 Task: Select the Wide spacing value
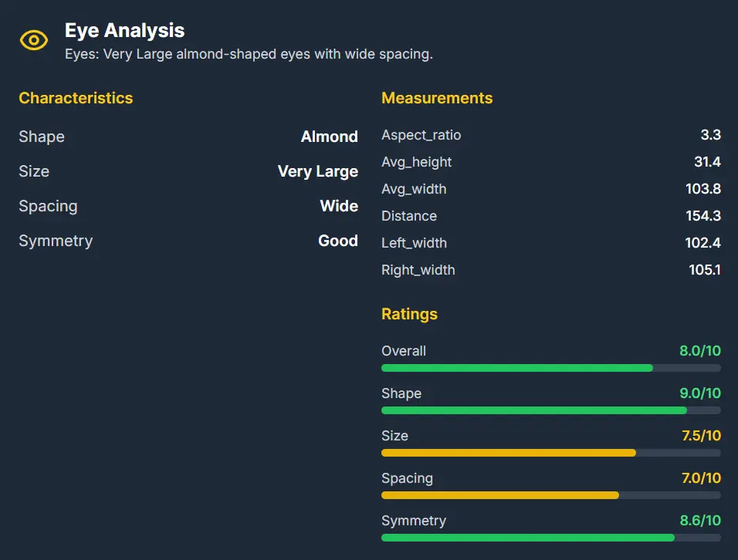[338, 206]
